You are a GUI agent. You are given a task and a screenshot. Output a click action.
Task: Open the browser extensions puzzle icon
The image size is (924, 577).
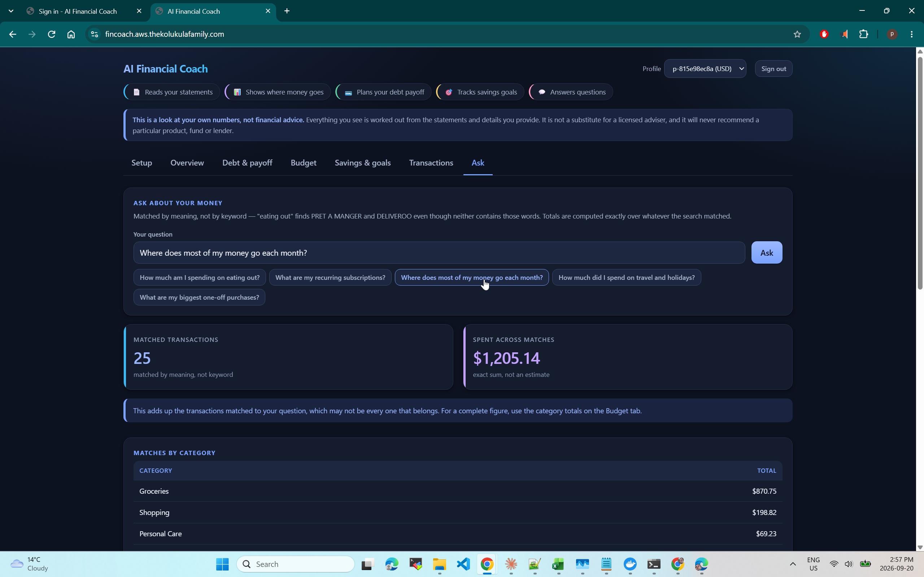tap(864, 34)
